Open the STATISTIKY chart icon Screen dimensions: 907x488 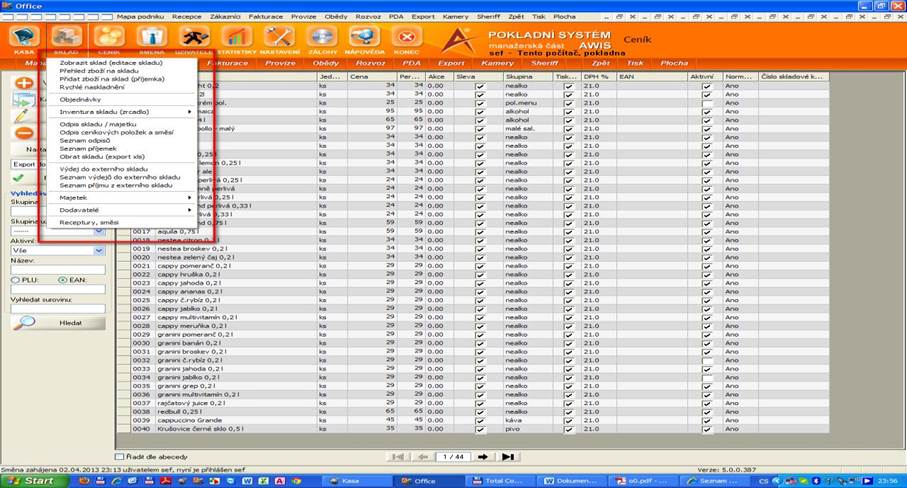coord(237,38)
